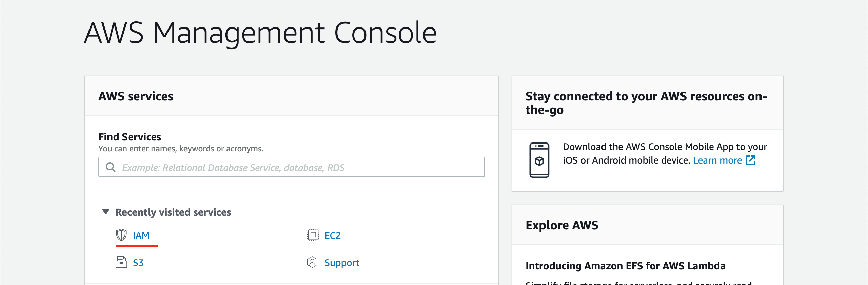Follow the Learn more mobile app link
The height and width of the screenshot is (285, 868).
tap(717, 160)
